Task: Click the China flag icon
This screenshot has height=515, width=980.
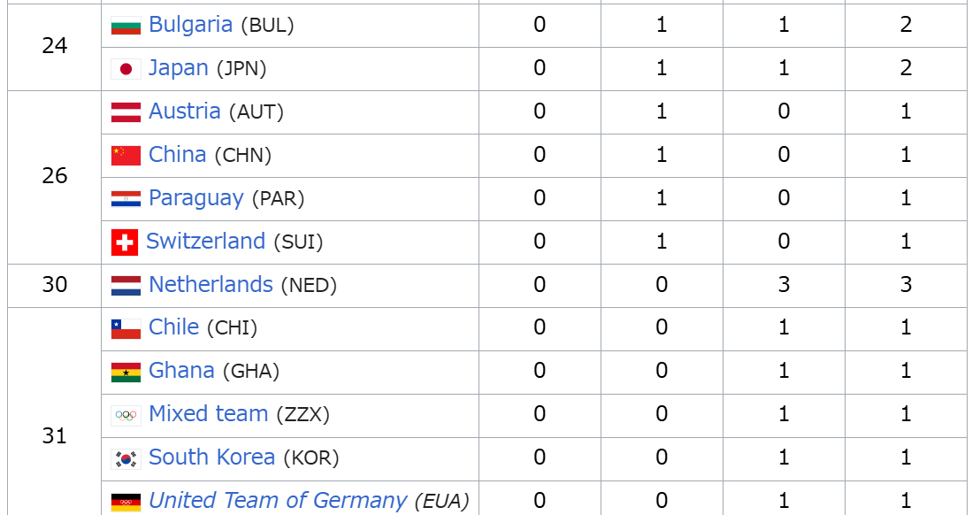Action: (x=126, y=155)
